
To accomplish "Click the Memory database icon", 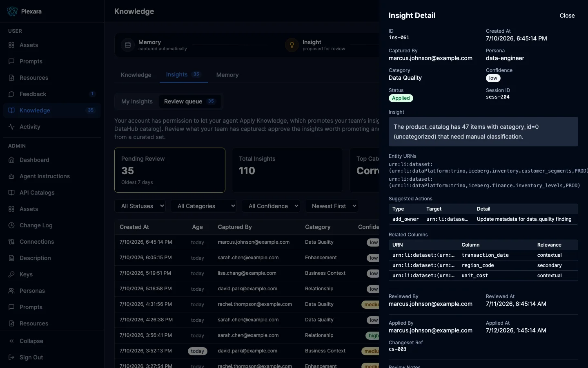I will (128, 45).
